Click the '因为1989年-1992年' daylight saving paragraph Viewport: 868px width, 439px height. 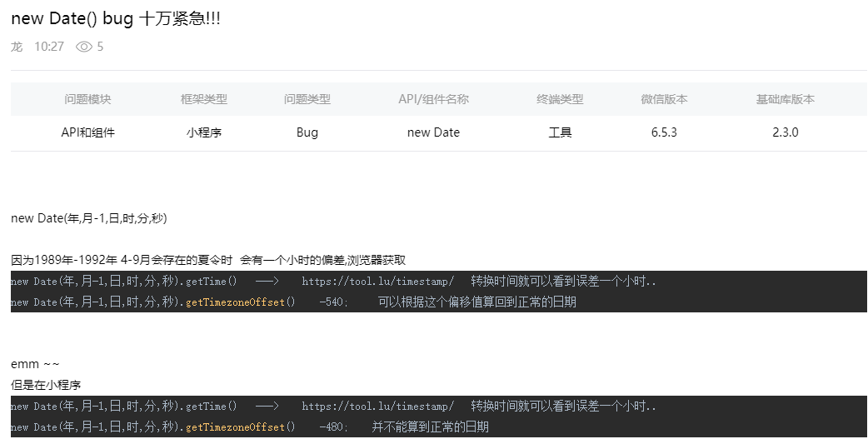pos(208,260)
